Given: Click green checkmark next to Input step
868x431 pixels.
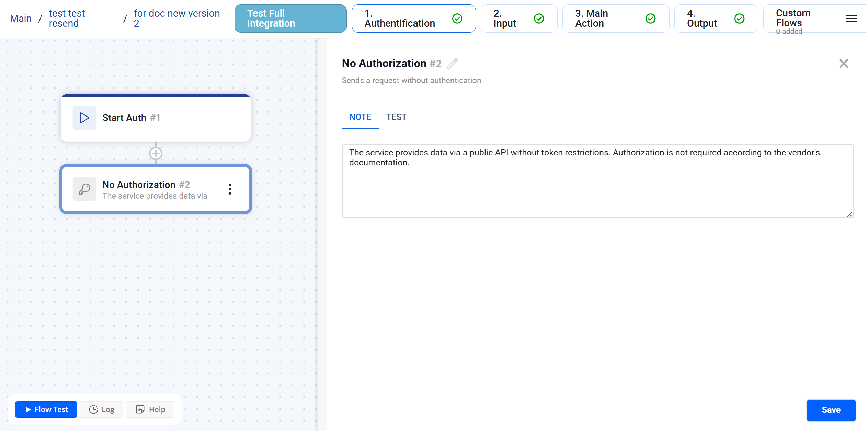Looking at the screenshot, I should pyautogui.click(x=539, y=19).
